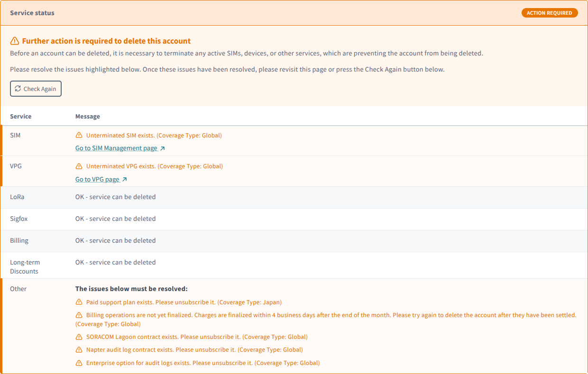This screenshot has height=374, width=588.
Task: Open the Go to VPG page link
Action: [97, 179]
